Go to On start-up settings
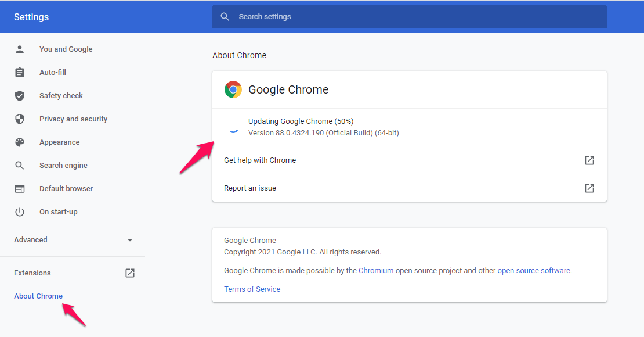644x337 pixels. 59,212
